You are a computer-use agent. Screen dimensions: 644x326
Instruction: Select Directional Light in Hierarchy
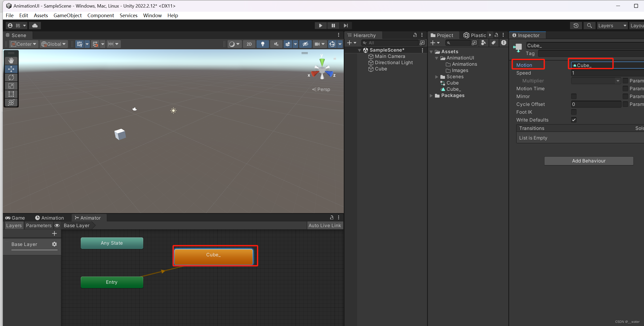point(394,63)
